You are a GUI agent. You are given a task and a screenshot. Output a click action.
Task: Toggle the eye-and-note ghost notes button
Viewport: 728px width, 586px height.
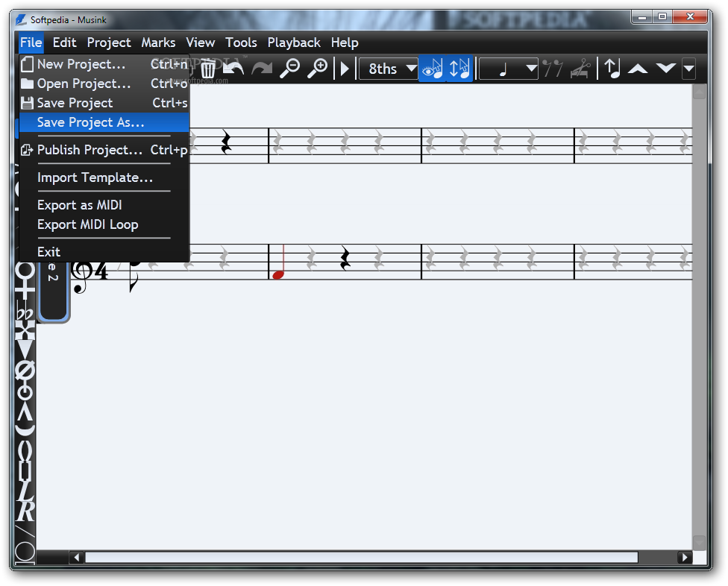click(433, 69)
